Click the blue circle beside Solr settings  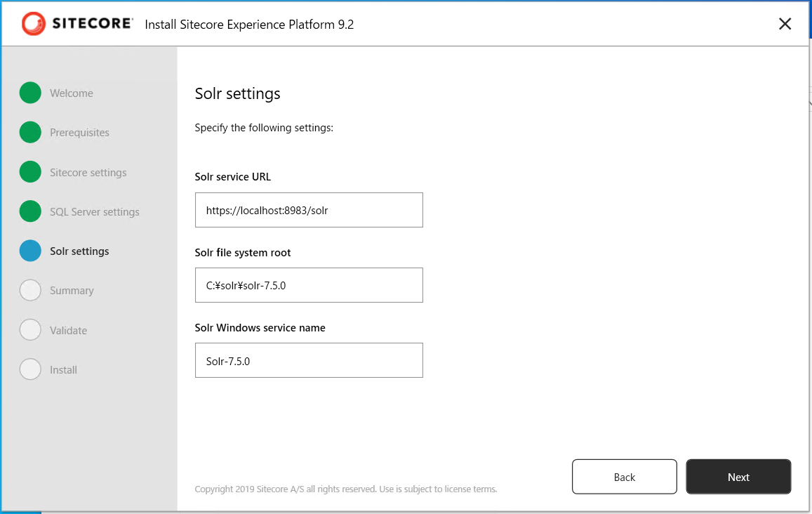click(31, 251)
